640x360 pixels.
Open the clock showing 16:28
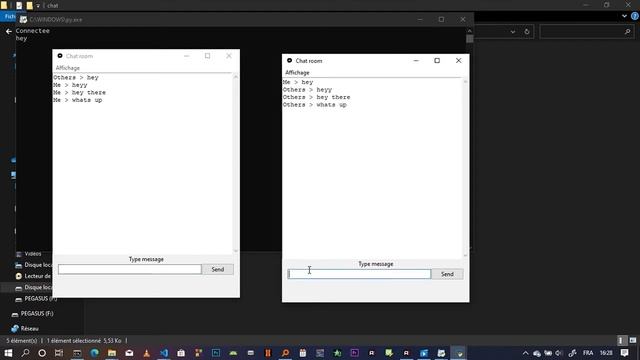click(606, 353)
